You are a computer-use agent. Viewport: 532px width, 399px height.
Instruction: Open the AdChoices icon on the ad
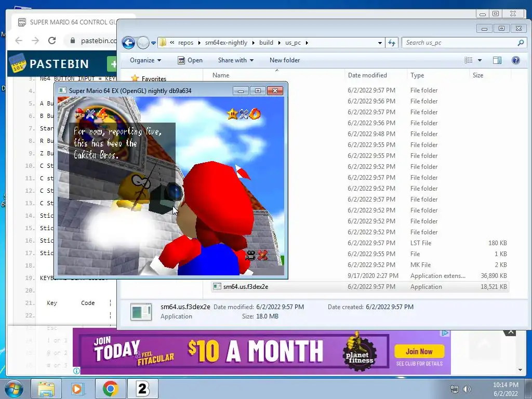tap(445, 333)
